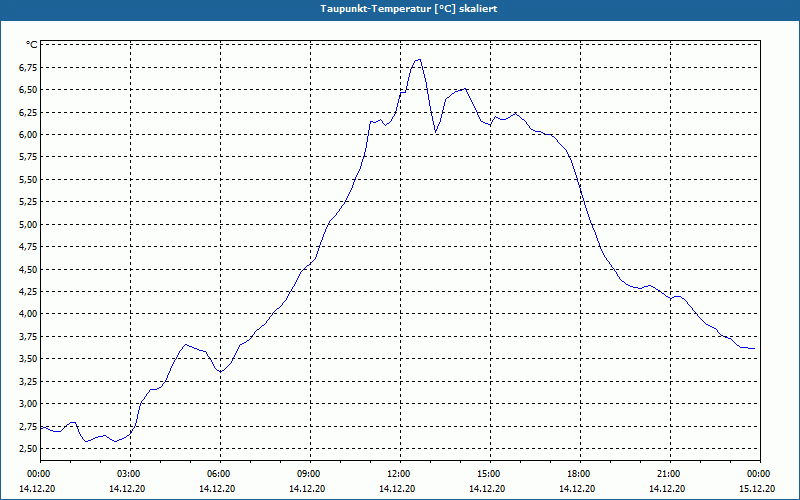Pick the '5,50' y-axis tick label

(29, 180)
